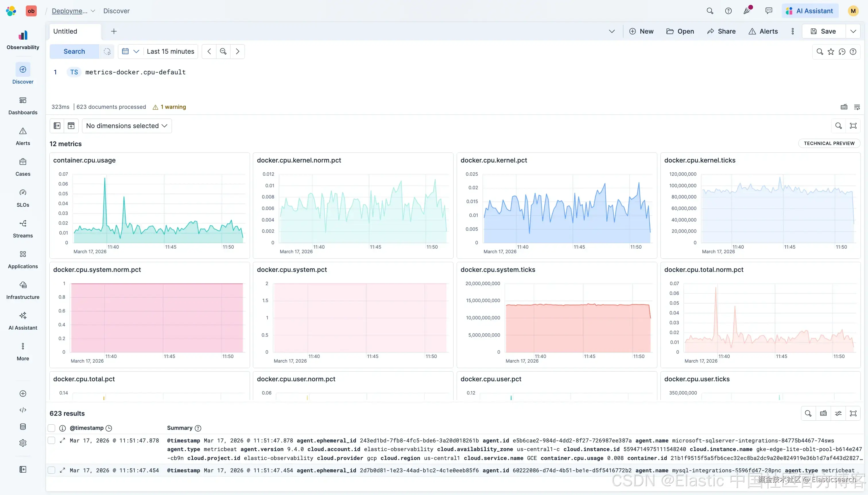Expand the Save options arrow
868x495 pixels.
(853, 31)
